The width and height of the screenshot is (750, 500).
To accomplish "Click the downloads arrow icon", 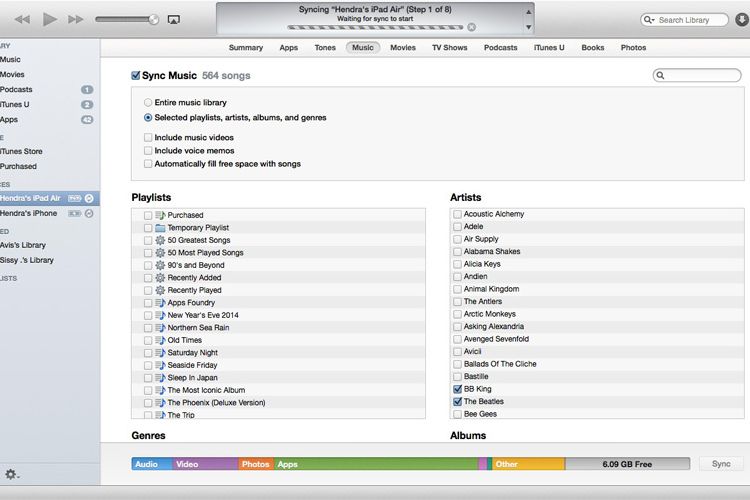I will pyautogui.click(x=742, y=20).
